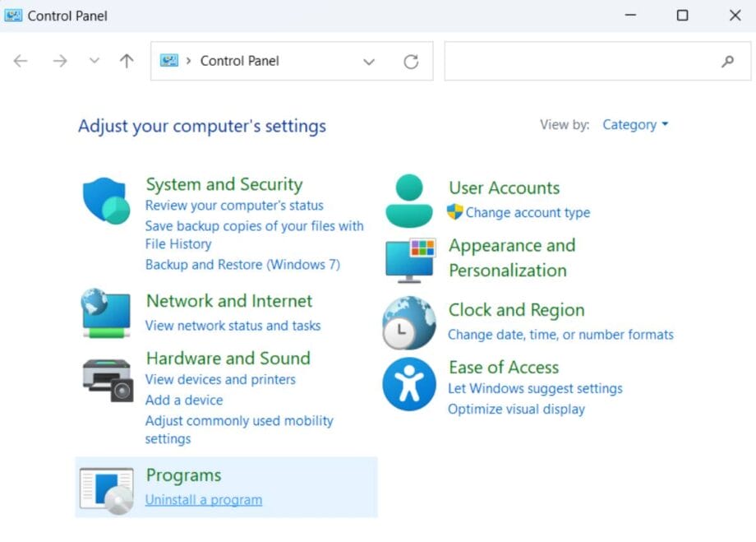Expand the address bar history dropdown

pyautogui.click(x=369, y=61)
